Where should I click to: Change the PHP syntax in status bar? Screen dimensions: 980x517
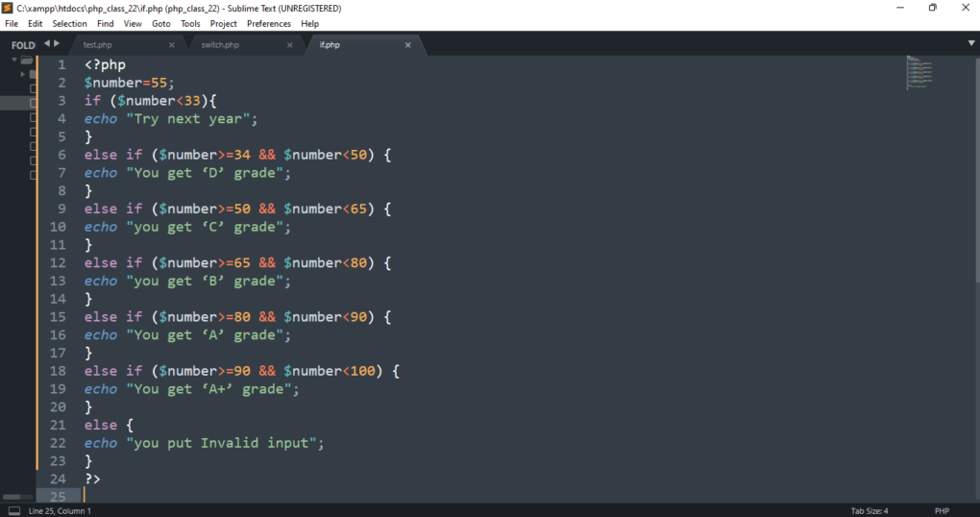[x=942, y=510]
